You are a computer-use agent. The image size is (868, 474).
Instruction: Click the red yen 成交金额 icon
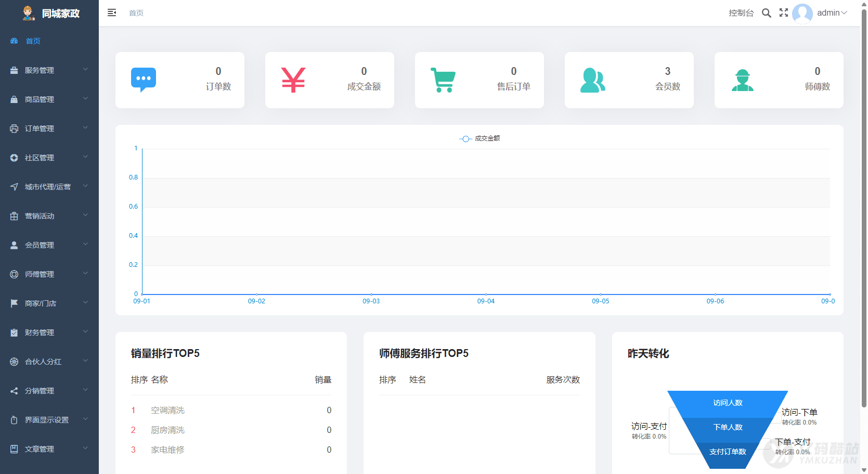tap(293, 80)
